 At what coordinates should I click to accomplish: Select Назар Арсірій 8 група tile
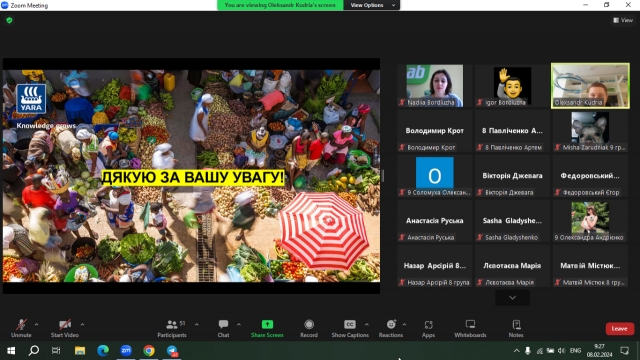[434, 266]
